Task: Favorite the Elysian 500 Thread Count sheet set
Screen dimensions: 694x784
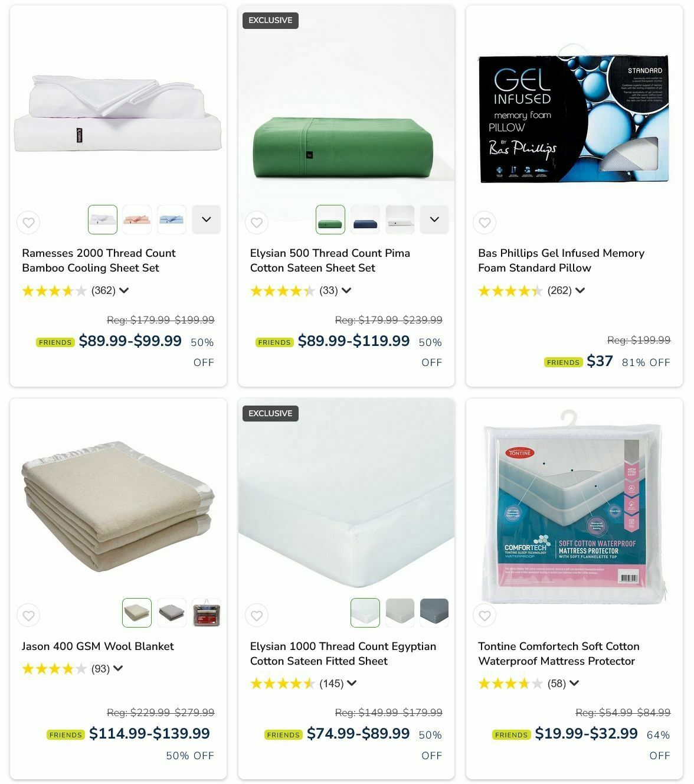Action: (x=257, y=223)
